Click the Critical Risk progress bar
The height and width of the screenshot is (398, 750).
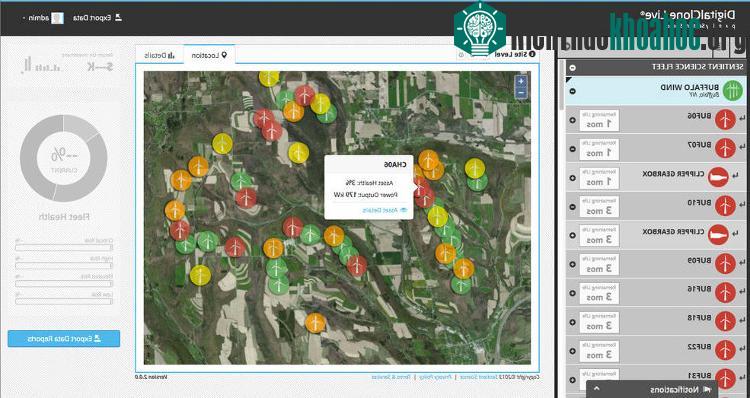64,247
